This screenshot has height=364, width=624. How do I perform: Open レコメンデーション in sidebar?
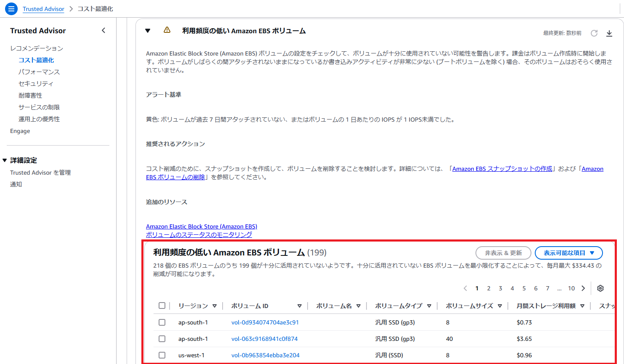coord(37,48)
